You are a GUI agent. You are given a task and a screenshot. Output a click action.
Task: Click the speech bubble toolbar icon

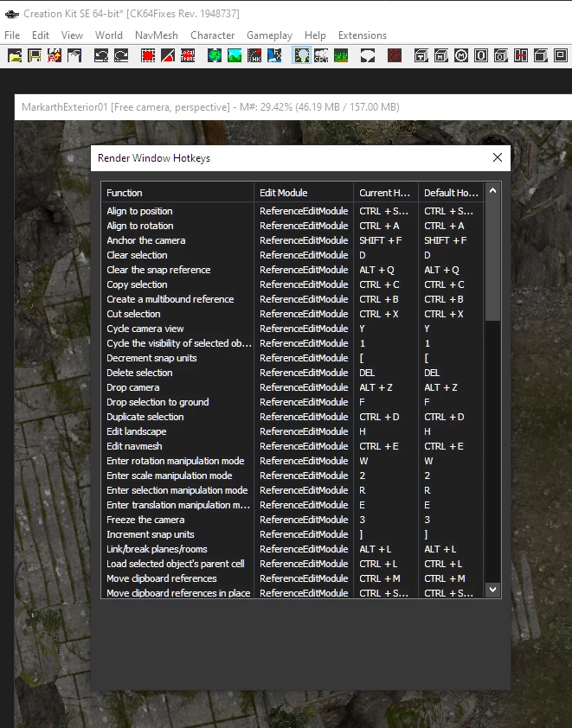pos(368,55)
